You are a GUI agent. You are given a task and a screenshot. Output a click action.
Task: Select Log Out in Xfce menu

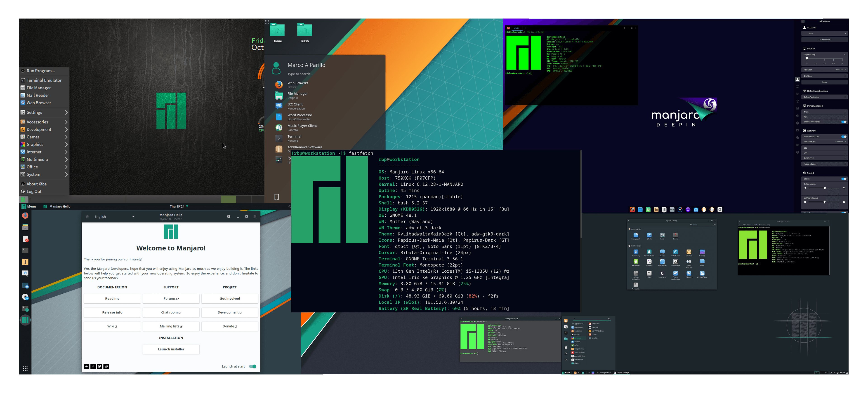click(x=44, y=191)
